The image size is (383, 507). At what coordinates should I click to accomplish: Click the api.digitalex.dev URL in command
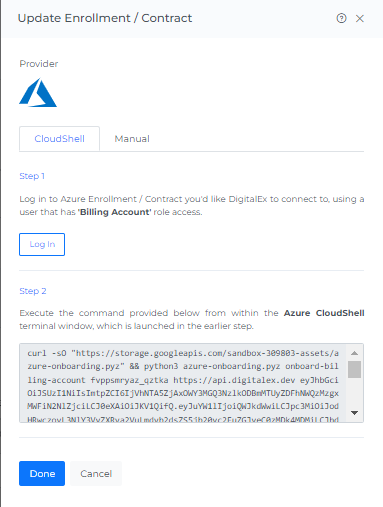point(234,380)
